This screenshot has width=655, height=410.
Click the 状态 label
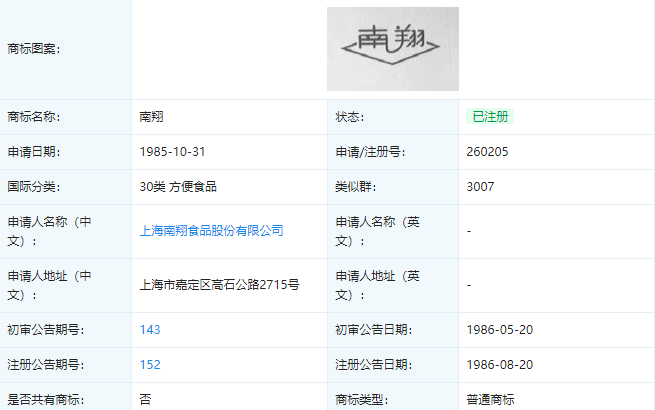pyautogui.click(x=350, y=117)
